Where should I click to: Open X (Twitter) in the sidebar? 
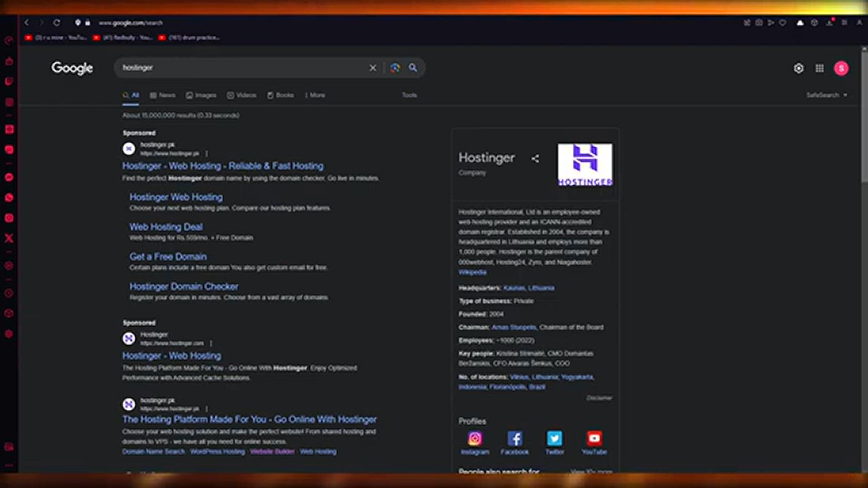coord(9,238)
